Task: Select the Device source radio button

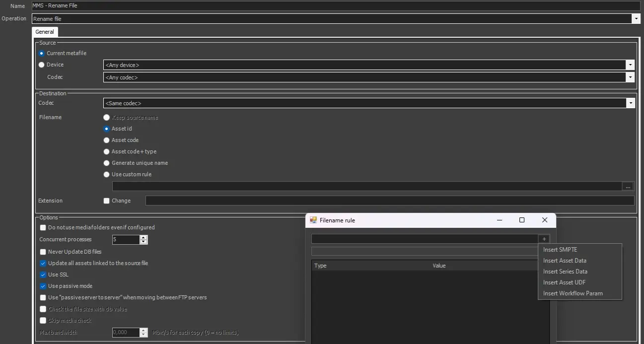Action: (42, 65)
